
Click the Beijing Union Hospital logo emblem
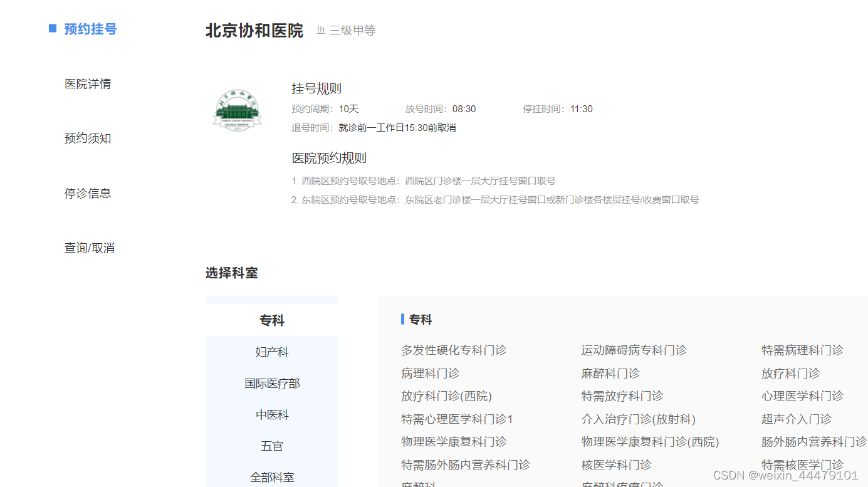point(237,108)
